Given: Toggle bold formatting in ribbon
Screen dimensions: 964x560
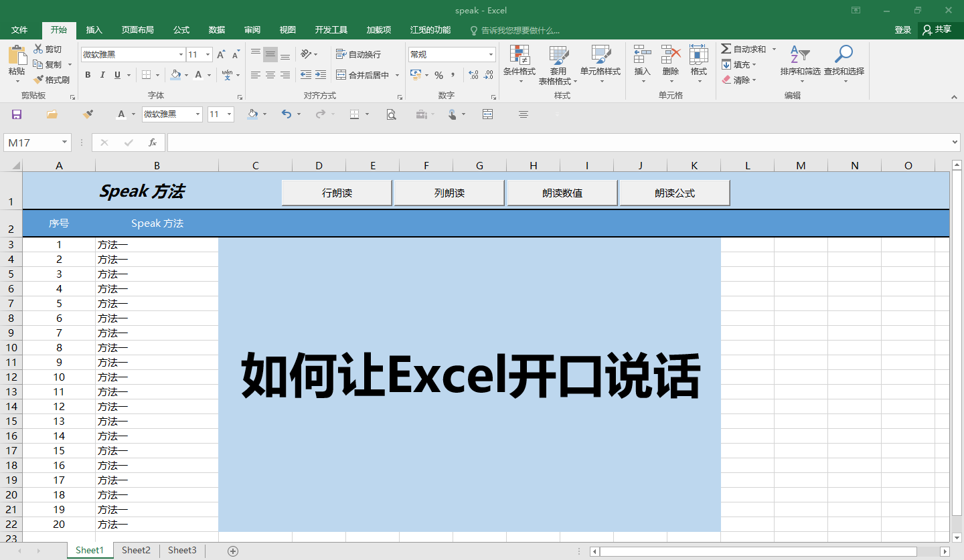Looking at the screenshot, I should click(88, 75).
